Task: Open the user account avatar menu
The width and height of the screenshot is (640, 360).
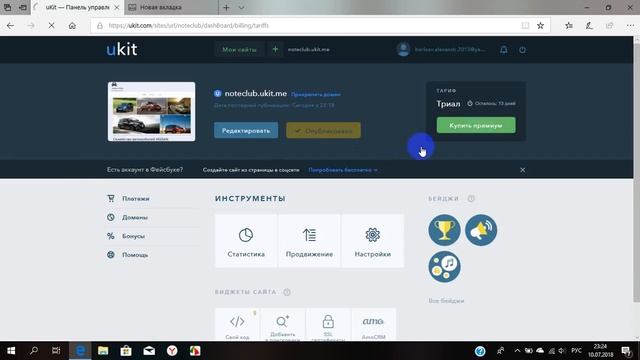Action: (403, 49)
